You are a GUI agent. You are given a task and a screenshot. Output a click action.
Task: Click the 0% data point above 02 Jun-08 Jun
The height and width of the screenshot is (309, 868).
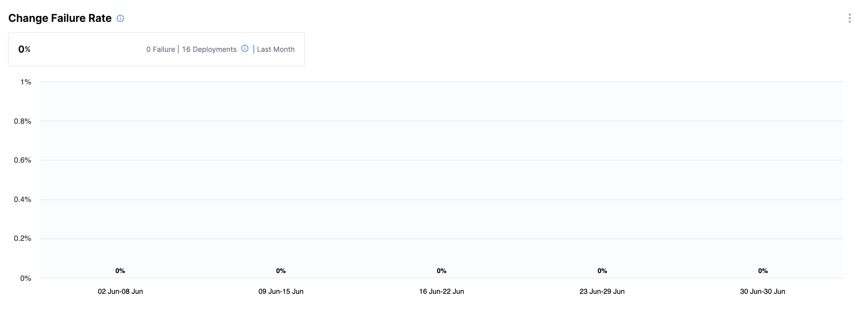click(x=120, y=271)
